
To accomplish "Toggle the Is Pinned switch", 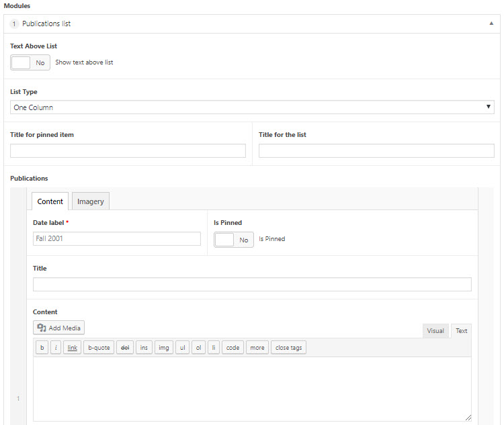I will [x=234, y=240].
